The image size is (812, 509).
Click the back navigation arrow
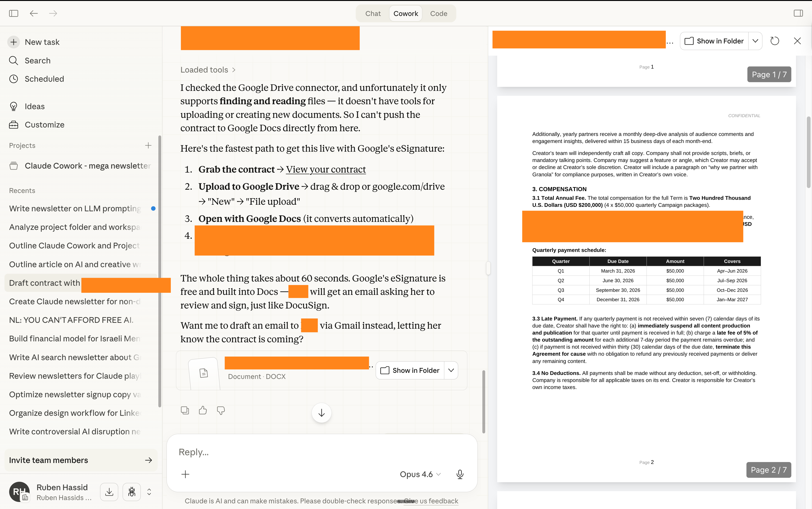pos(34,13)
